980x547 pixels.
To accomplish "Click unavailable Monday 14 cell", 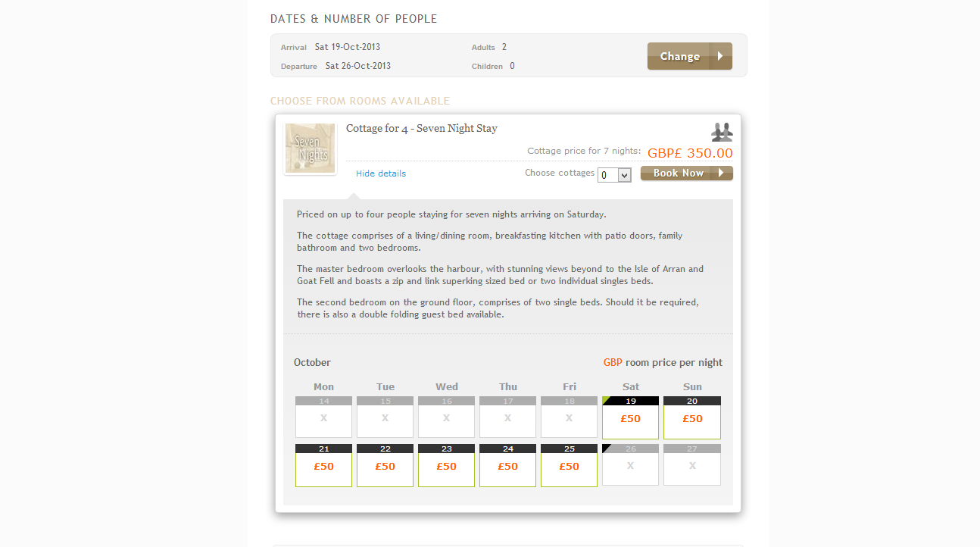I will (x=323, y=417).
